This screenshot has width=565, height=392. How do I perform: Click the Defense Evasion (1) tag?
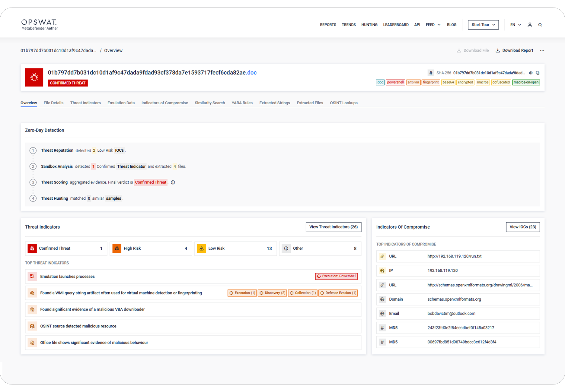click(338, 293)
